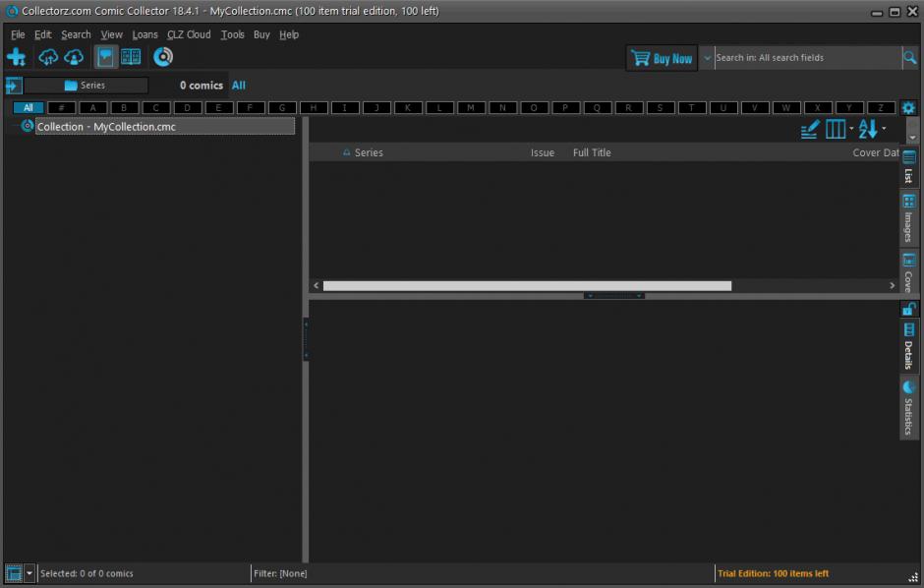The height and width of the screenshot is (588, 924).
Task: Sort by the Full Title column header
Action: (592, 152)
